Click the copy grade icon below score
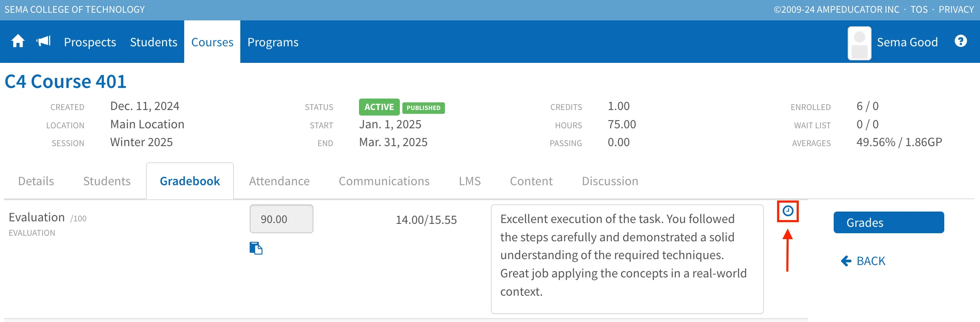The width and height of the screenshot is (980, 322). 256,248
